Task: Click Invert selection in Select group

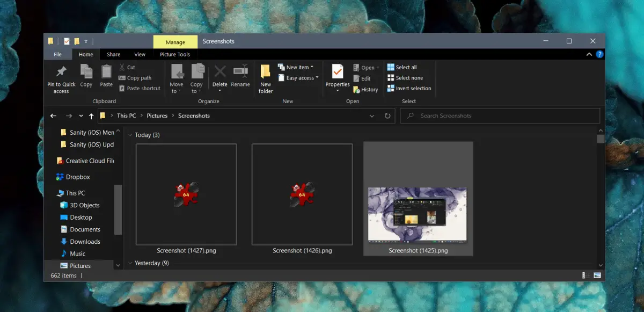Action: tap(409, 89)
